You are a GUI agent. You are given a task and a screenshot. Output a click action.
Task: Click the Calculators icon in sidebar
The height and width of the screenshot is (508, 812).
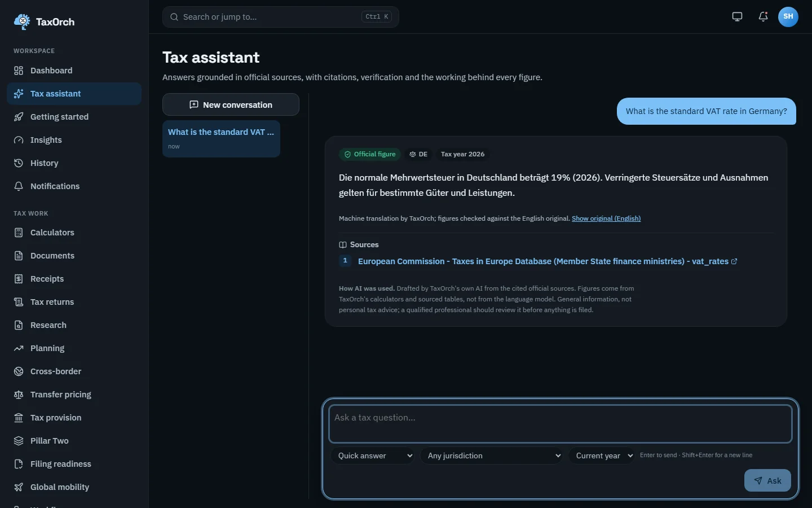(19, 233)
